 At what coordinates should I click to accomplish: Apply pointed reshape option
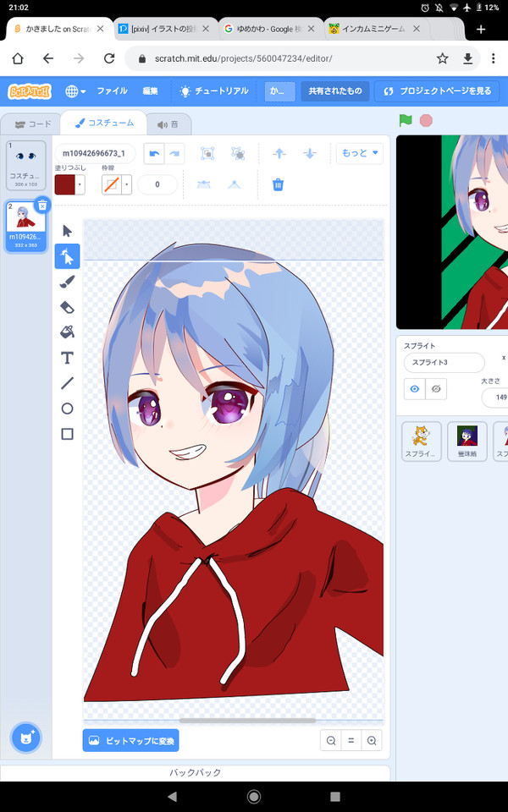click(x=235, y=184)
